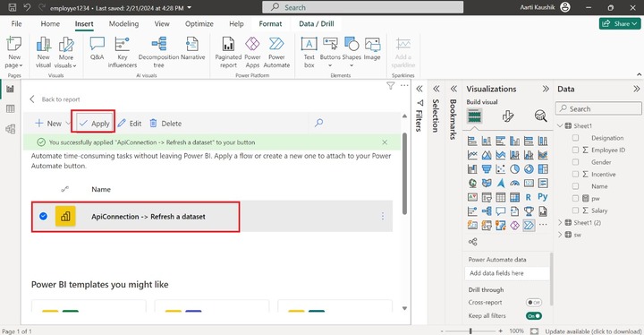Click the zoom slider in status bar

click(470, 331)
